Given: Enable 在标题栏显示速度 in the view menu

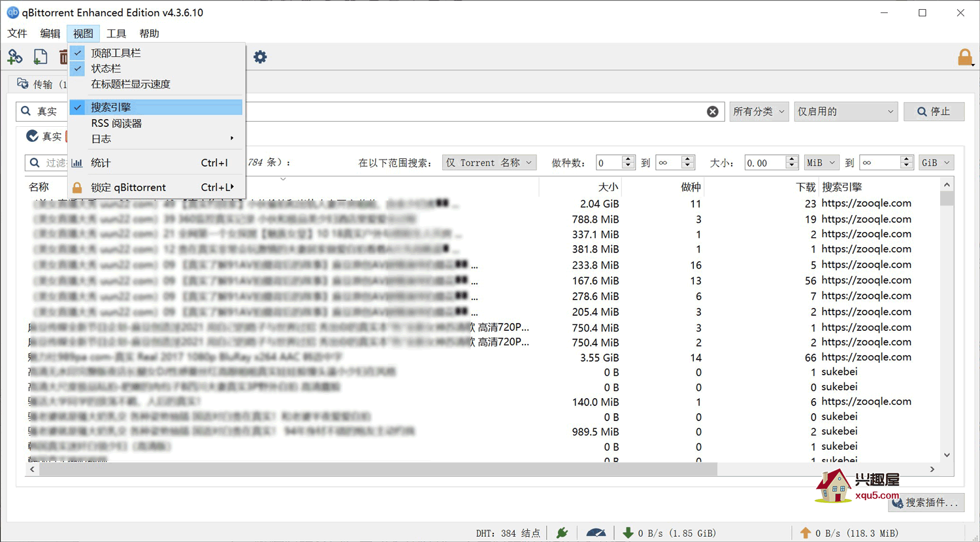Looking at the screenshot, I should click(x=156, y=84).
